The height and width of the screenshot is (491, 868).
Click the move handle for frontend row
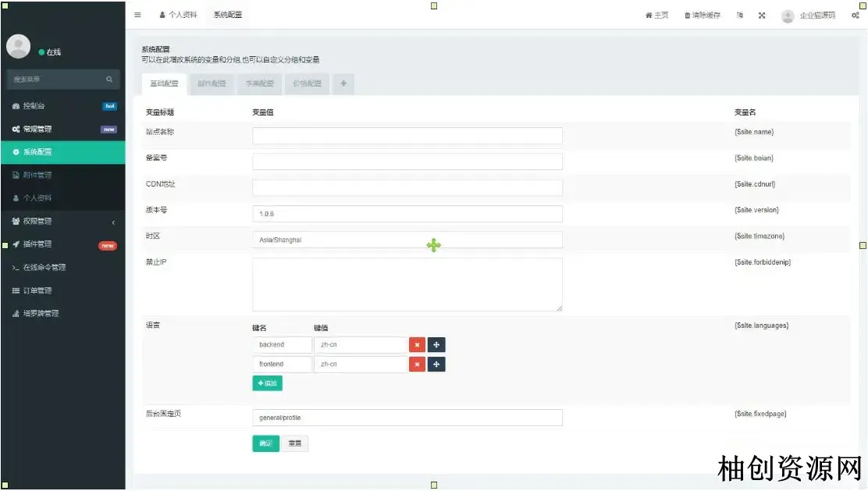pyautogui.click(x=436, y=365)
